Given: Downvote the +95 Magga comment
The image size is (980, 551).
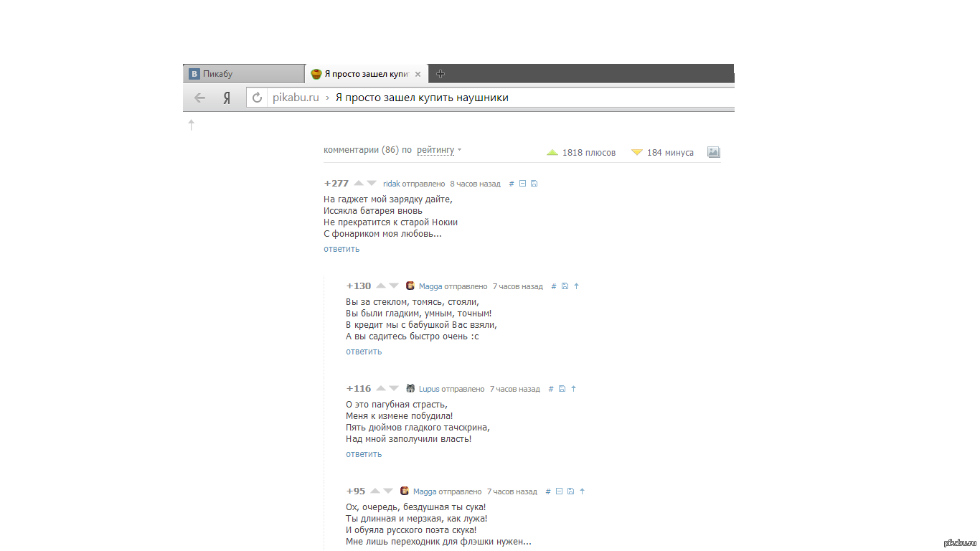Looking at the screenshot, I should tap(388, 491).
